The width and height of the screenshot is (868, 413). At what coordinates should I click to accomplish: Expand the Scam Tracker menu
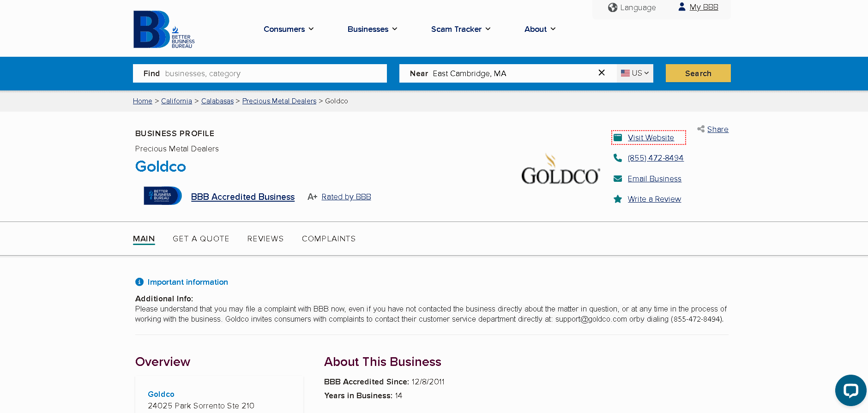pos(461,29)
